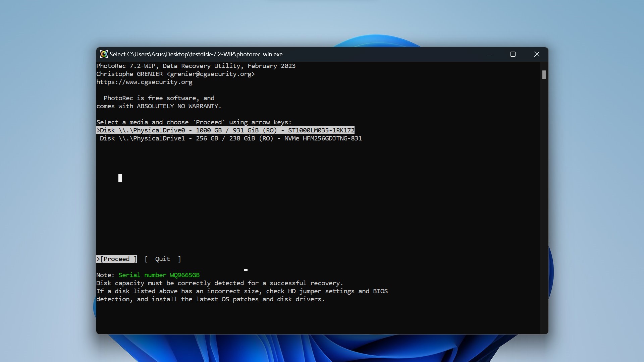The width and height of the screenshot is (644, 362).
Task: Minimize the photorec_win.exe window
Action: coord(490,54)
